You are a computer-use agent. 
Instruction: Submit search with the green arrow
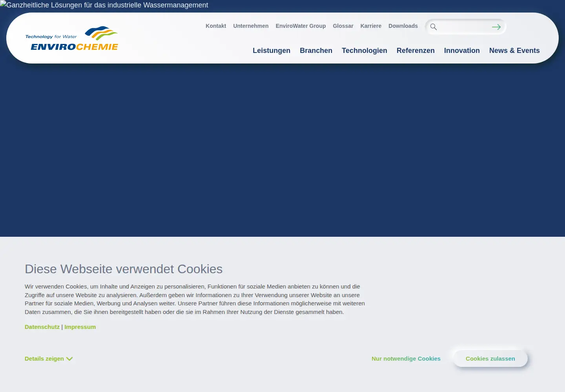coord(496,27)
